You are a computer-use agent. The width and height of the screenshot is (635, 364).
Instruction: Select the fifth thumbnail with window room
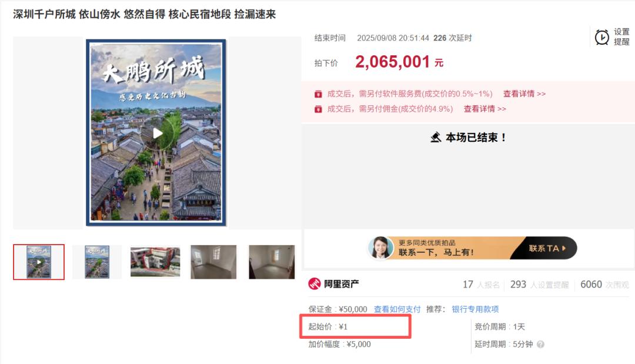tap(271, 262)
